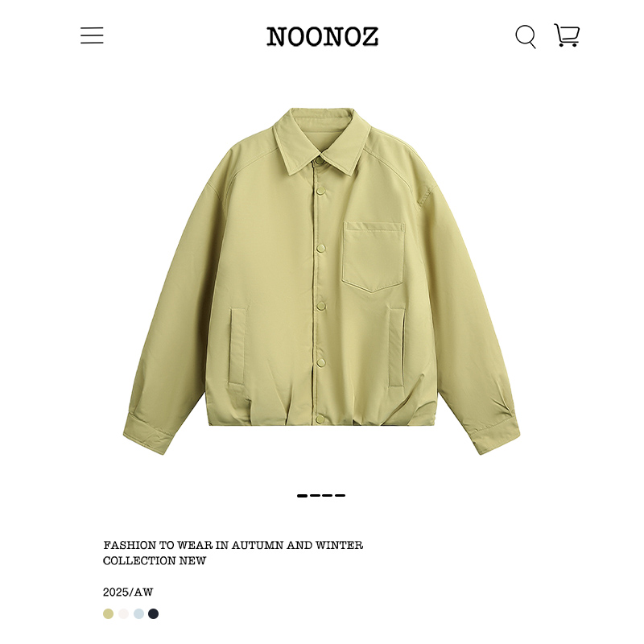Click the jacket's right sleeve cuff
The height and width of the screenshot is (644, 644).
494,433
